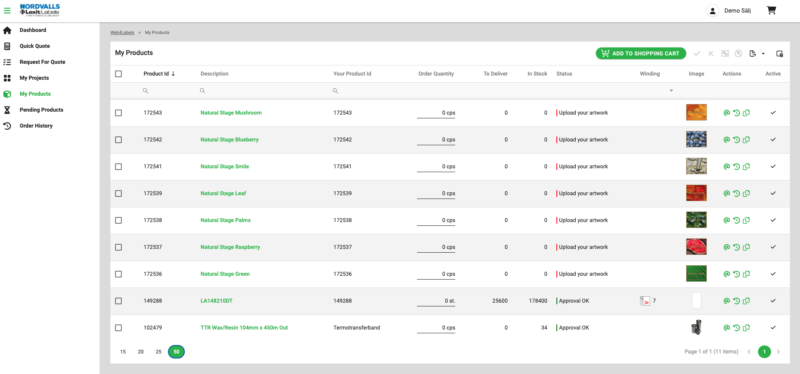Click copy icon for Natural Stage Raspberry
The height and width of the screenshot is (374, 800).
(x=746, y=247)
